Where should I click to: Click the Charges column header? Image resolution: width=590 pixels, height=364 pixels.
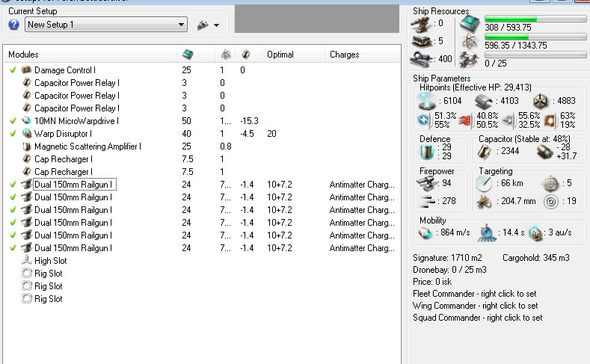(344, 55)
